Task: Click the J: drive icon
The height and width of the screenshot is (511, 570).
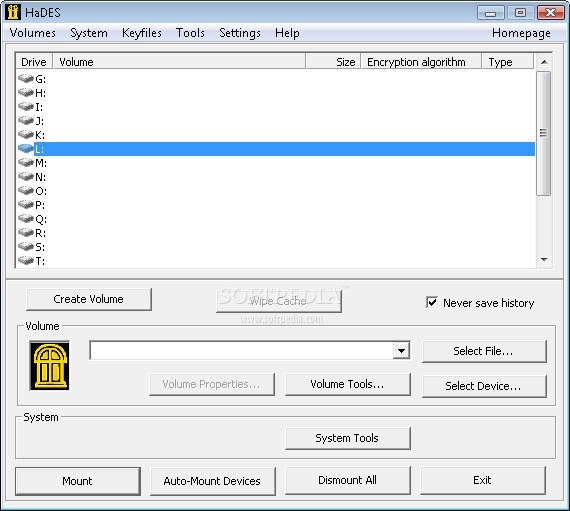Action: coord(26,120)
